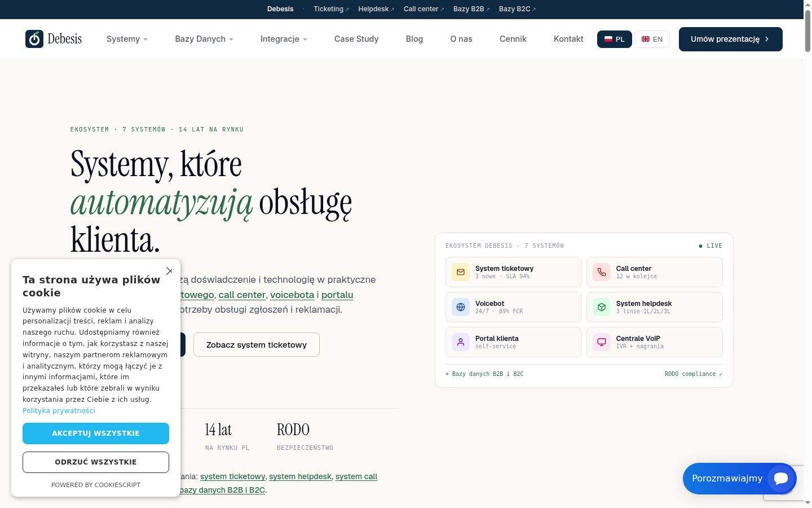Select the Portal klienta card title
812x508 pixels.
pos(497,339)
